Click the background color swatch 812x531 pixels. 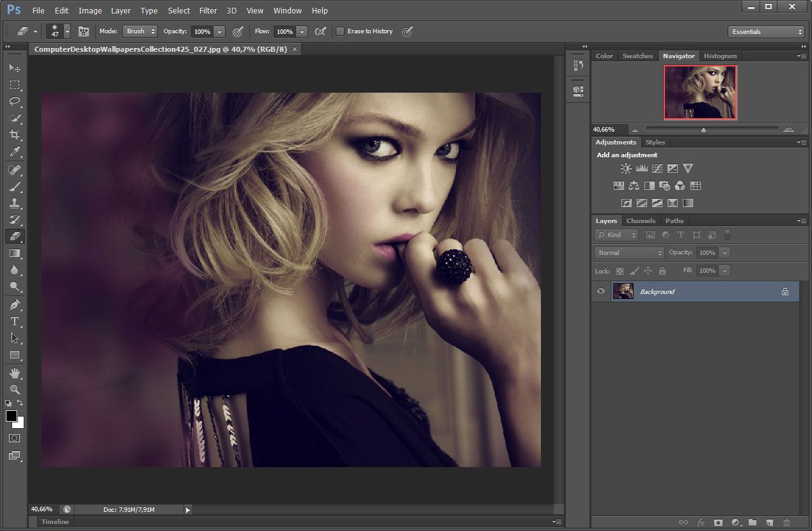click(x=19, y=422)
